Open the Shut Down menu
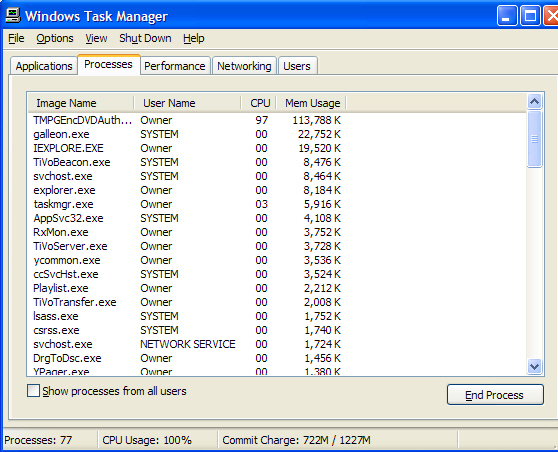Screen dimensions: 558x452 tap(145, 38)
